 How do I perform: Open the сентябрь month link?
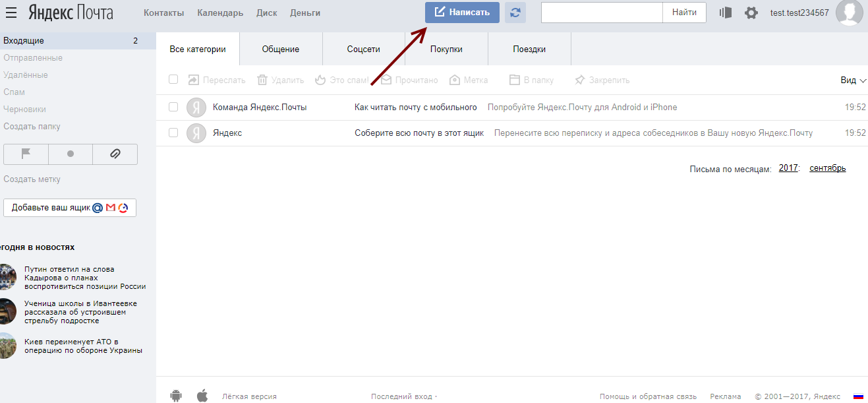coord(827,168)
